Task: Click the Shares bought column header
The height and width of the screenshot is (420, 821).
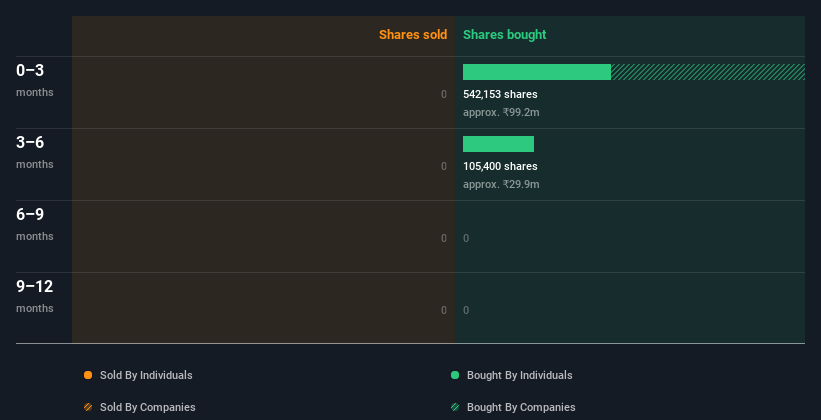Action: [505, 35]
